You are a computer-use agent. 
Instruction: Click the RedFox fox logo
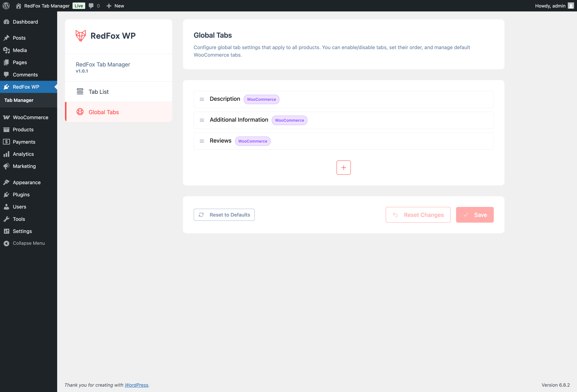(x=81, y=36)
